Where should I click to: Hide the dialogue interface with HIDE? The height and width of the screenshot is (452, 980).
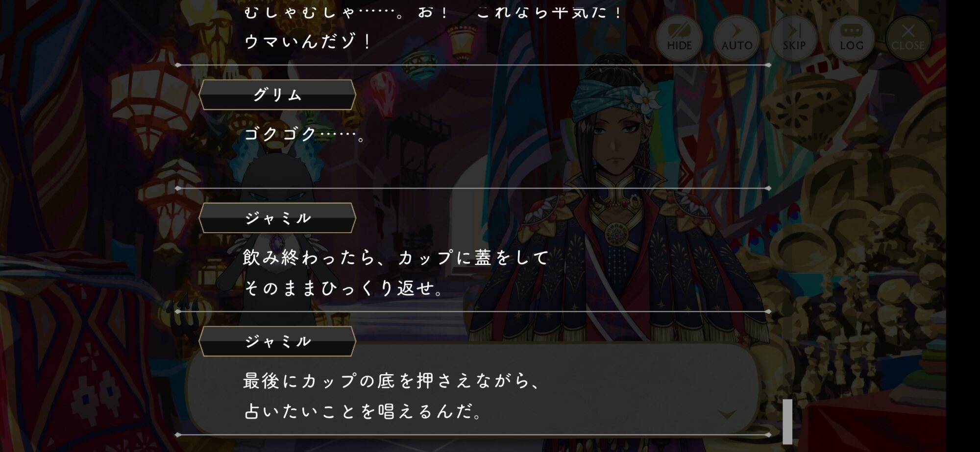pos(679,37)
